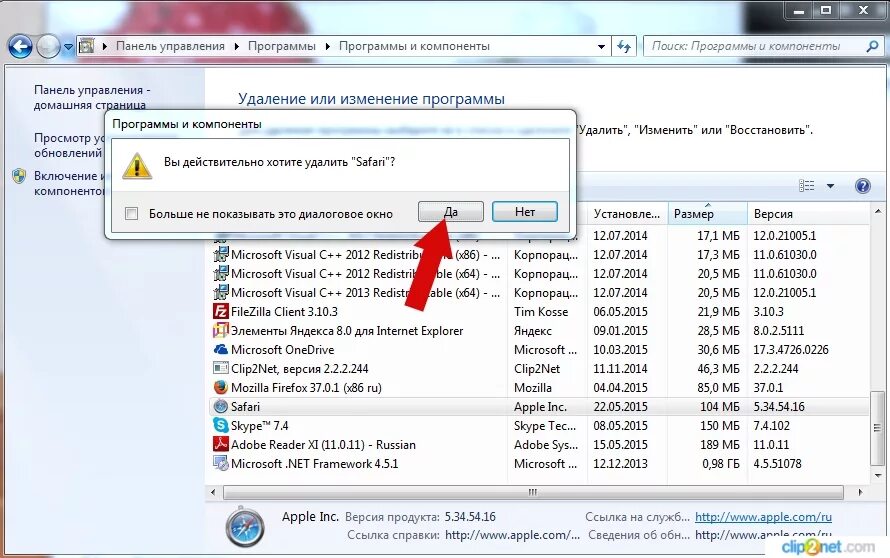Open the address bar history dropdown
890x558 pixels.
click(x=601, y=47)
